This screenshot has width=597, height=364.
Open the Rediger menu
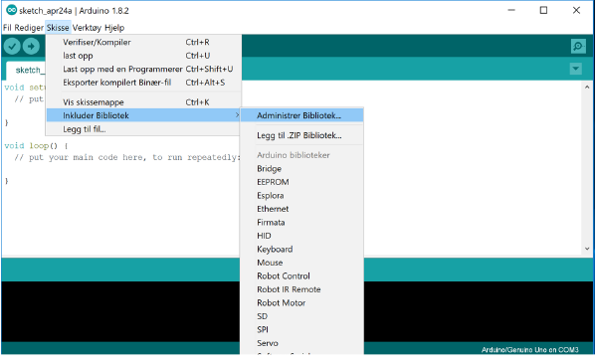tap(29, 28)
